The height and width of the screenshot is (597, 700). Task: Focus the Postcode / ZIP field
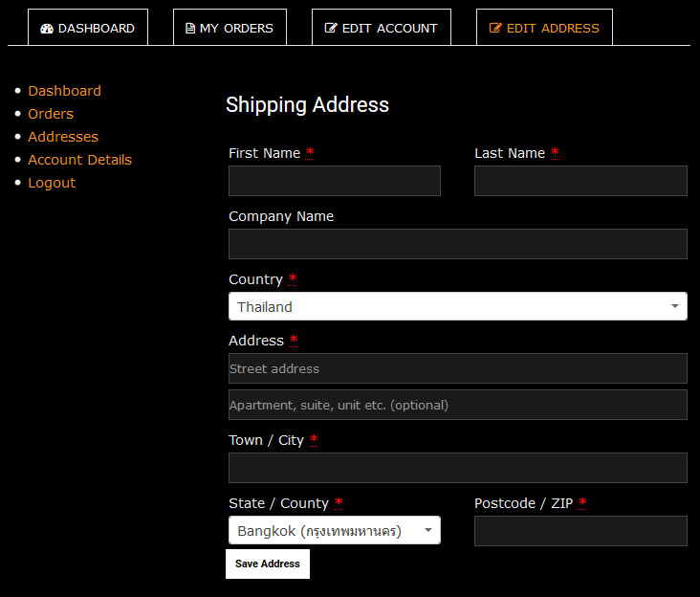coord(580,531)
